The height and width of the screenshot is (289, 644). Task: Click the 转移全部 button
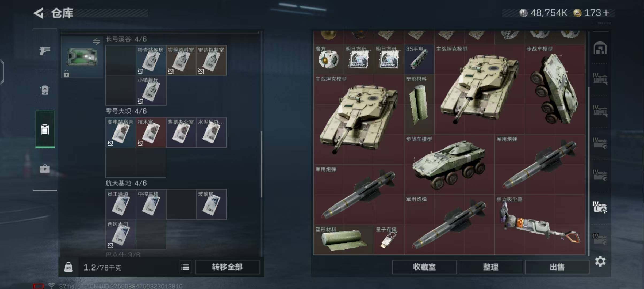(227, 267)
